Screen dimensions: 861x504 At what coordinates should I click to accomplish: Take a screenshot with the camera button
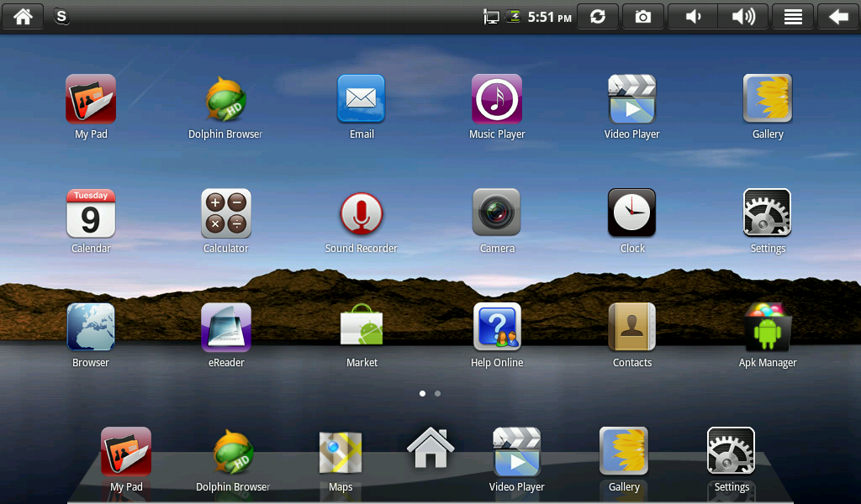point(643,17)
